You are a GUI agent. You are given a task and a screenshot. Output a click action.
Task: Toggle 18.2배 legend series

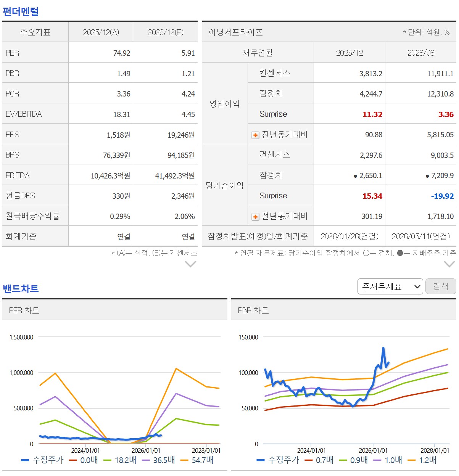[120, 460]
